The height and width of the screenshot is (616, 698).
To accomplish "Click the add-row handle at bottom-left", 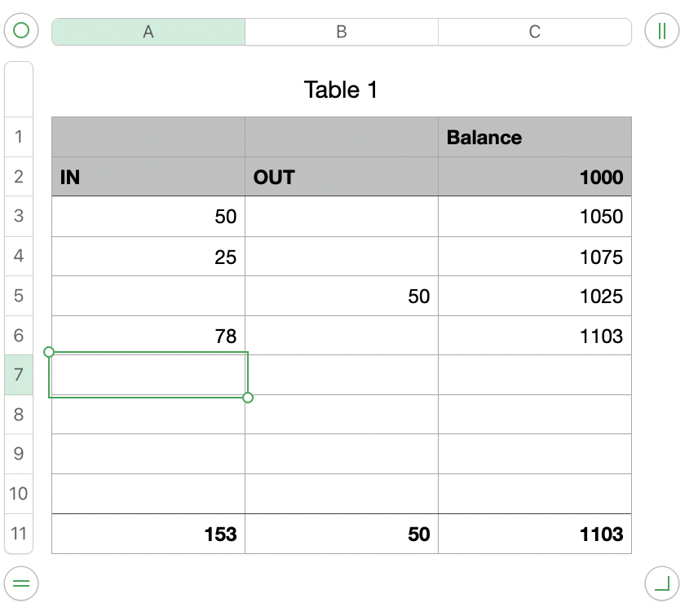I will [x=22, y=583].
